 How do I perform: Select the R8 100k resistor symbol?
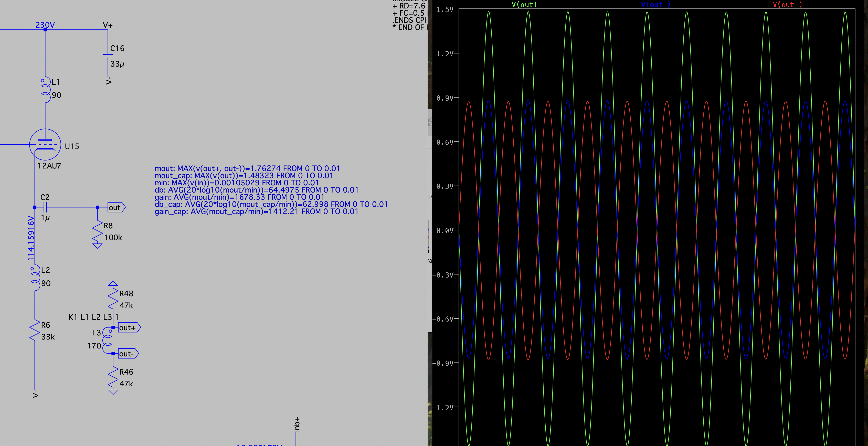pyautogui.click(x=97, y=231)
